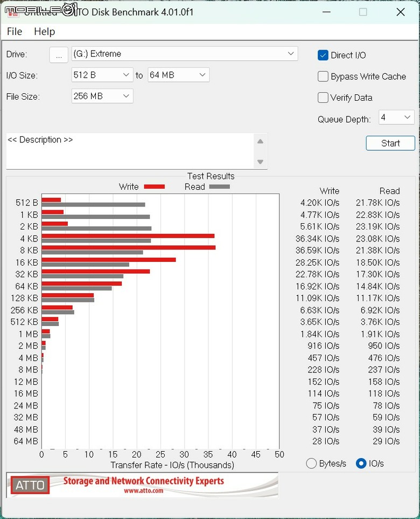This screenshot has height=519, width=420.
Task: Enable Bypass Write Cache
Action: 323,77
